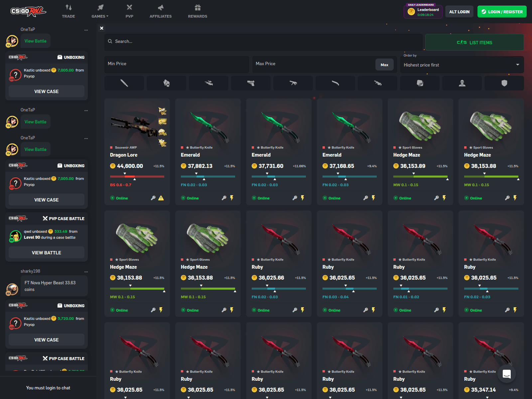Viewport: 532px width, 399px height.
Task: Click key icon on Ruby FN 0.03 - 0.04 card
Action: 366,310
